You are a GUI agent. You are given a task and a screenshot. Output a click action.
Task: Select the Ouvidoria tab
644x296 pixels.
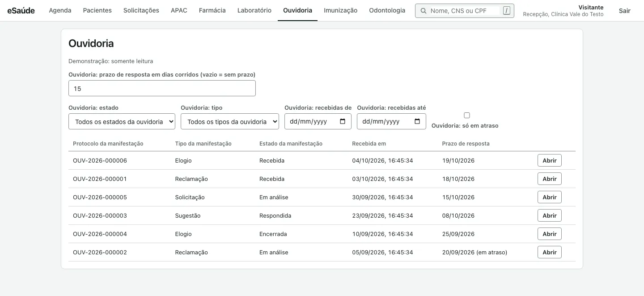click(x=298, y=10)
